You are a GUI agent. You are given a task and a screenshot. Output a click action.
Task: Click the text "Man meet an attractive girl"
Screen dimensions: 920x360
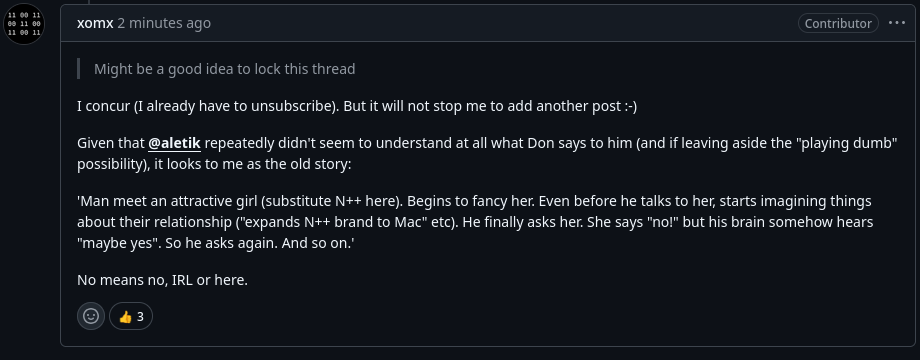point(167,201)
